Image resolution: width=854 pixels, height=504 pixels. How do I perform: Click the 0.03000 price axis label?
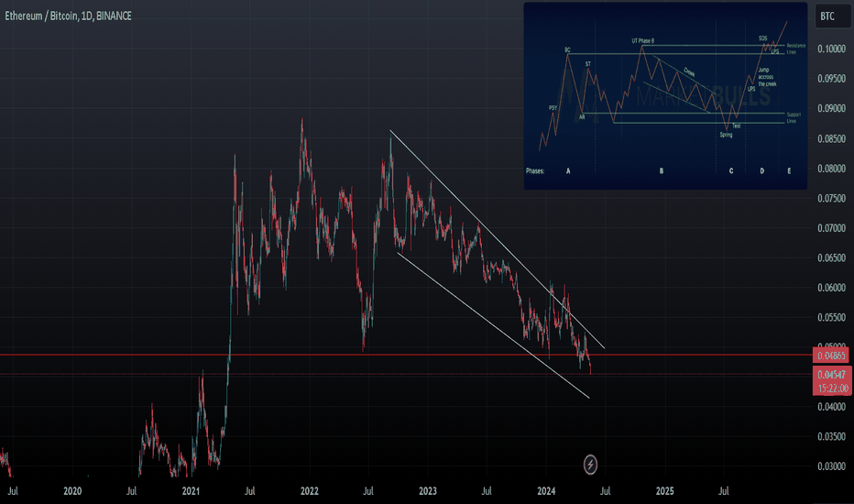tap(831, 466)
